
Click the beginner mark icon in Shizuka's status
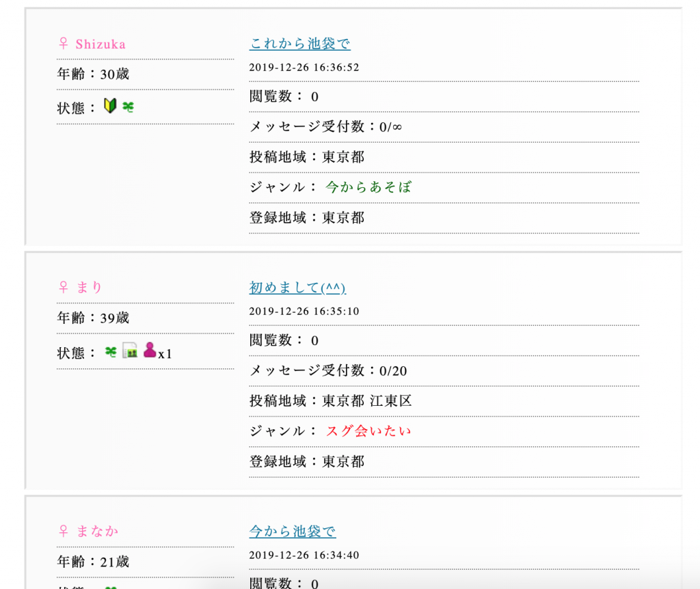(x=110, y=106)
